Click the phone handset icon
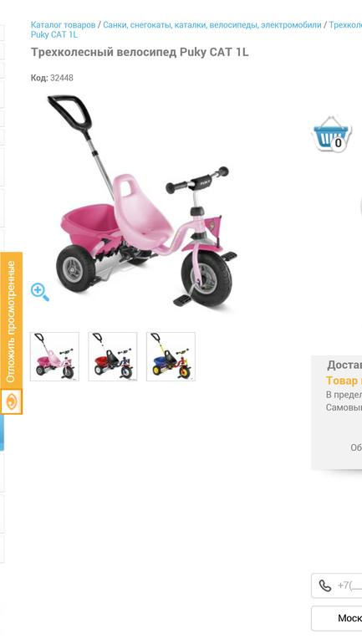 [325, 585]
